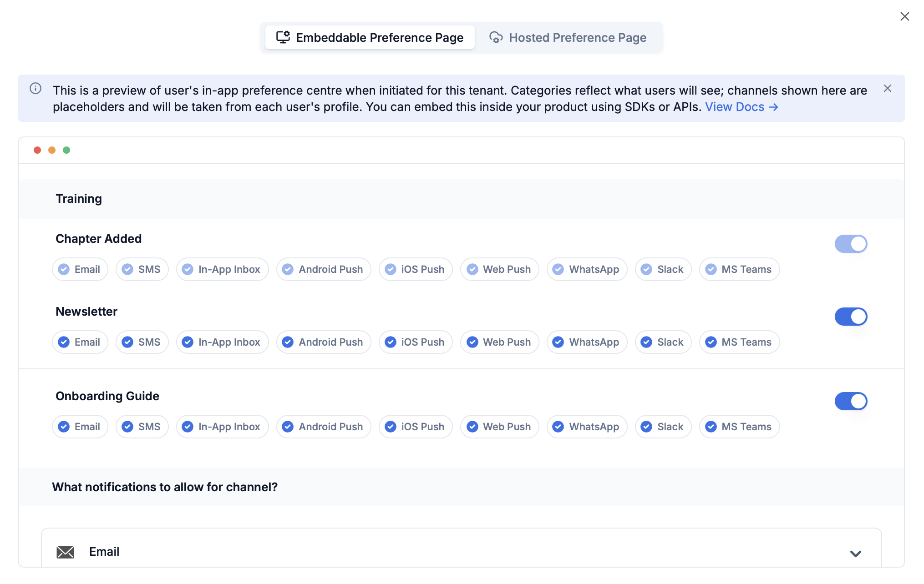The width and height of the screenshot is (924, 584).
Task: Disable the Onboarding Guide switch
Action: pos(850,401)
